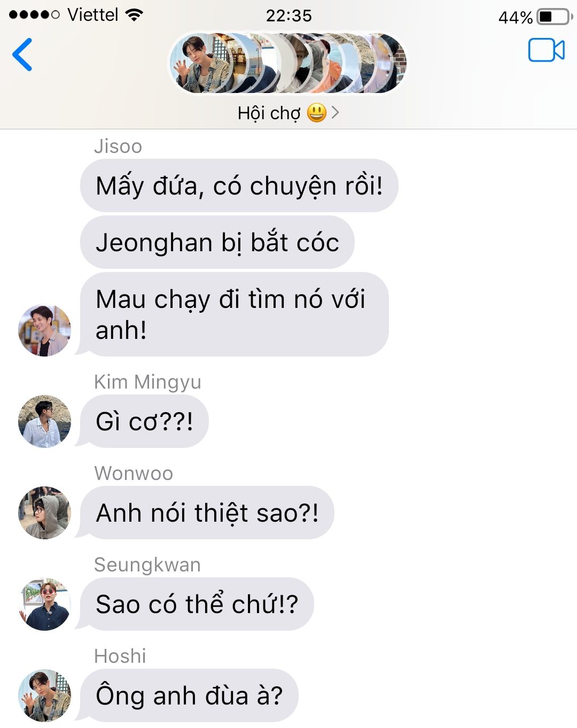Tap Seungkwan's avatar with sunglasses
The image size is (577, 728).
click(x=44, y=604)
